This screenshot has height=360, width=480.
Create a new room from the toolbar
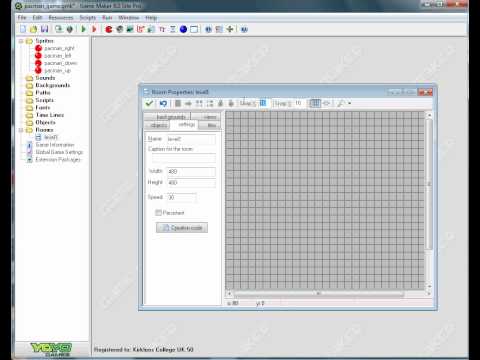pos(194,29)
